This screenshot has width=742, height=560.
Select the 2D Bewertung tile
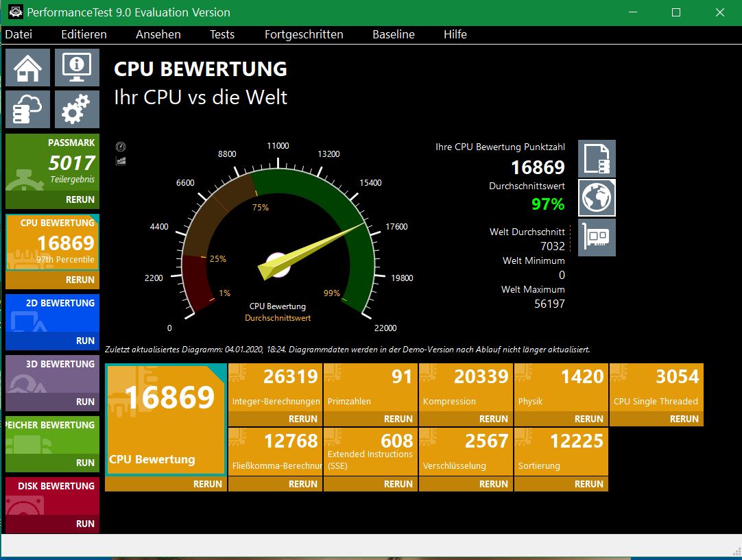point(53,313)
